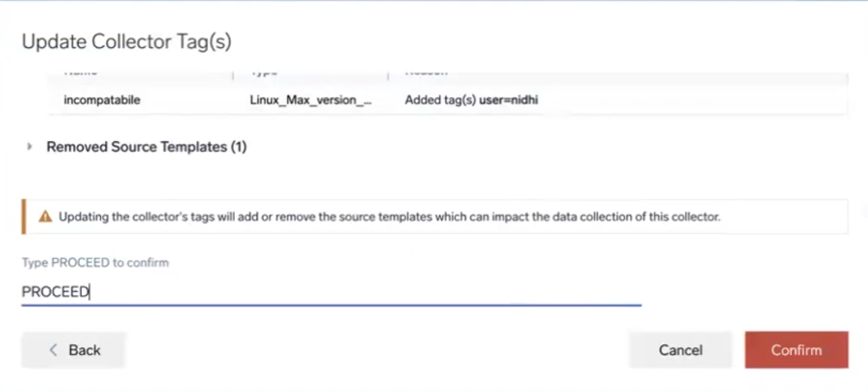Select the incompatabile row in the table
The height and width of the screenshot is (392, 868).
coord(101,100)
